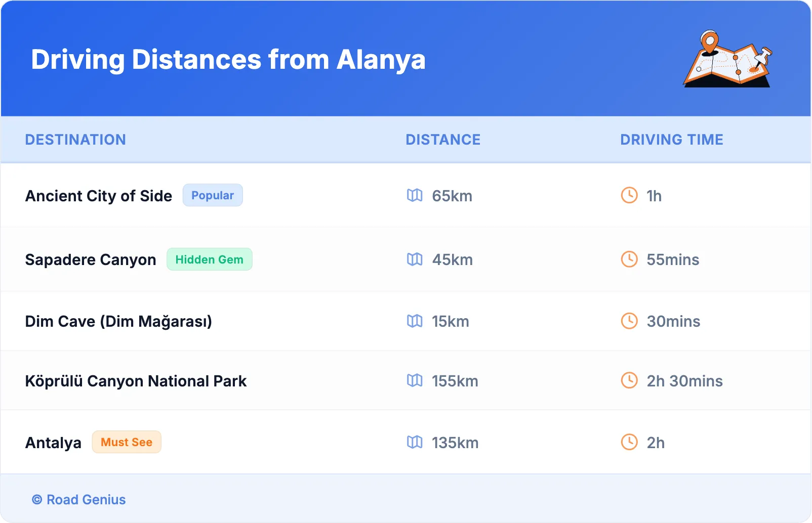Viewport: 812px width, 523px height.
Task: Click the 2h 30mins driving time value
Action: tap(684, 381)
